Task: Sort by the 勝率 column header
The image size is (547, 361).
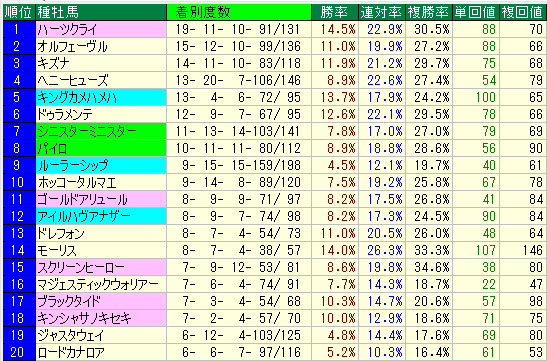Action: coord(335,12)
